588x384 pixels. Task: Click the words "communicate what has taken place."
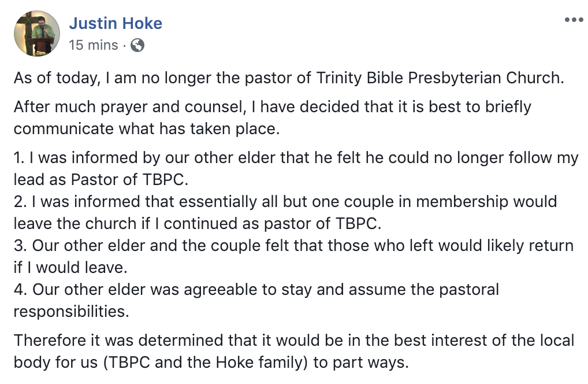coord(147,129)
